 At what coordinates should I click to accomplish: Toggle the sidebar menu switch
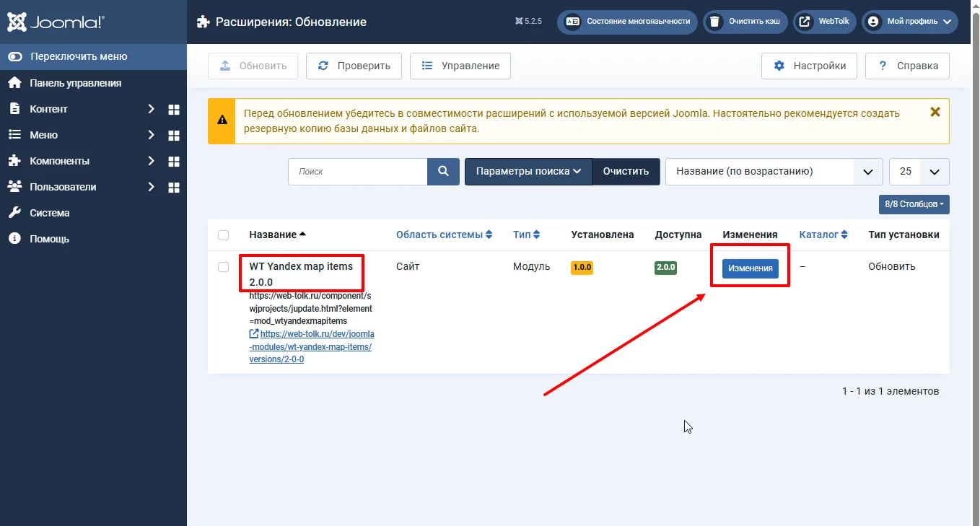[14, 56]
